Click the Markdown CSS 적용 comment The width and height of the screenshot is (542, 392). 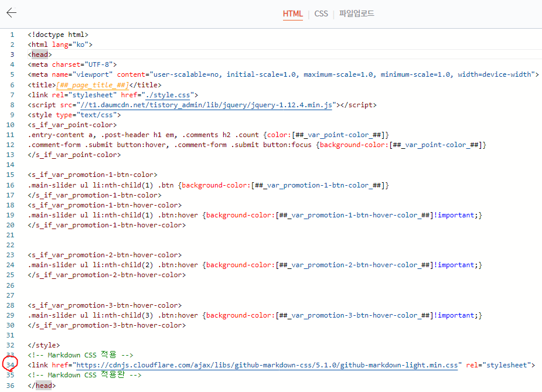[x=80, y=355]
